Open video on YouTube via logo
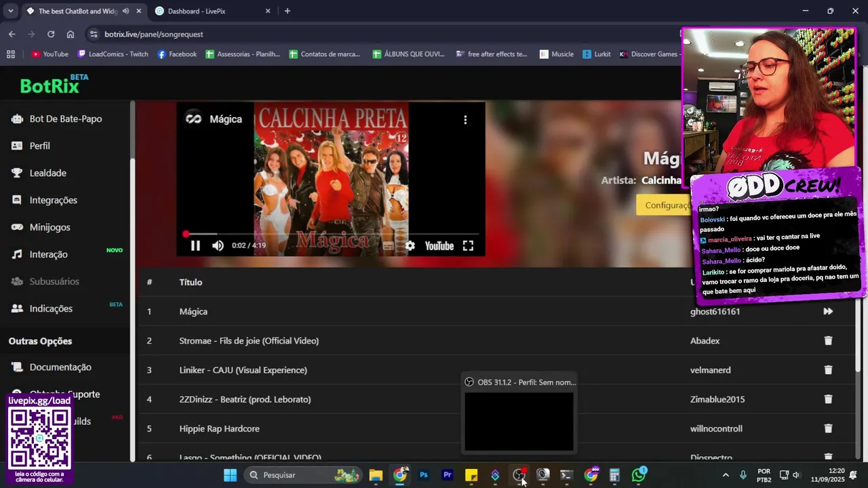 [x=439, y=246]
